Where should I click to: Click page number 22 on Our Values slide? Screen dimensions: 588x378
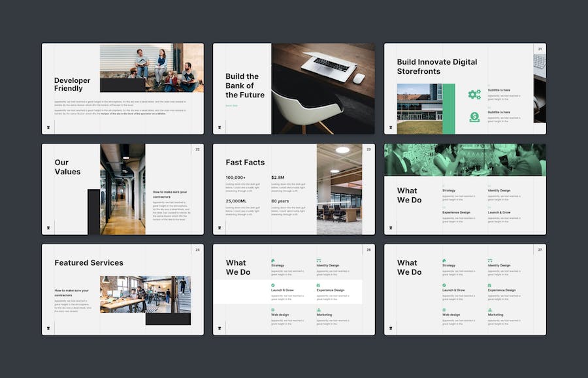pyautogui.click(x=197, y=150)
